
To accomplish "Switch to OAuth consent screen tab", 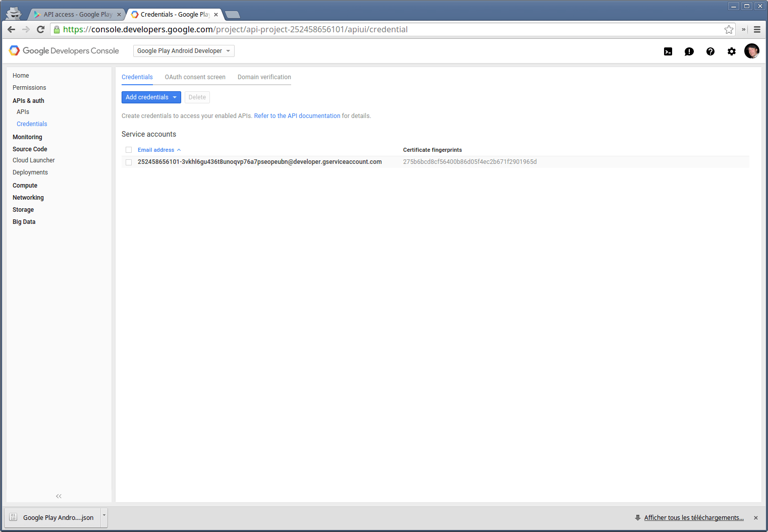I will point(195,77).
